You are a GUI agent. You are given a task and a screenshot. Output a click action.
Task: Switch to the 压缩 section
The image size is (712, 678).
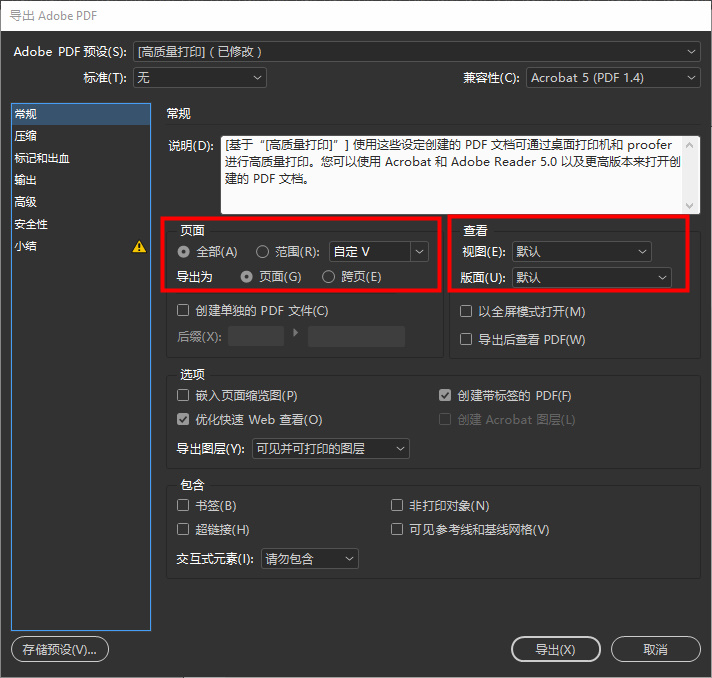[27, 136]
